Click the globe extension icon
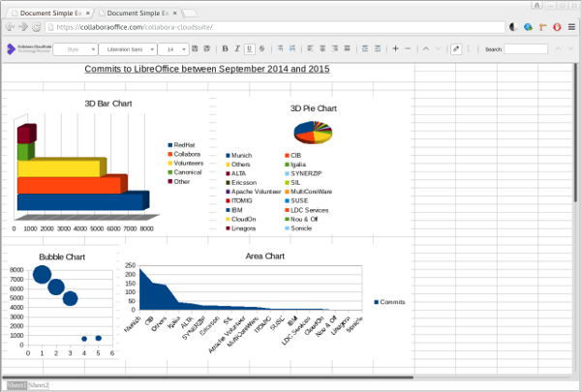581x392 pixels. pyautogui.click(x=528, y=27)
